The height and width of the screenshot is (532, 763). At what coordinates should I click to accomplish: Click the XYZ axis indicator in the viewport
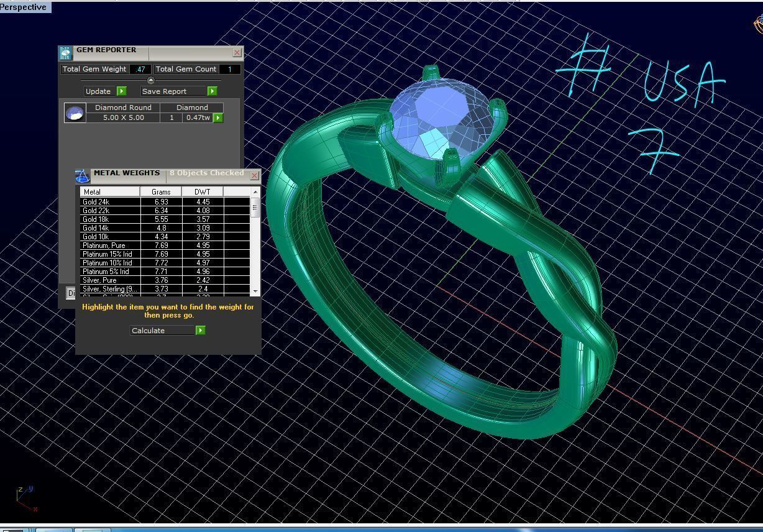point(26,498)
